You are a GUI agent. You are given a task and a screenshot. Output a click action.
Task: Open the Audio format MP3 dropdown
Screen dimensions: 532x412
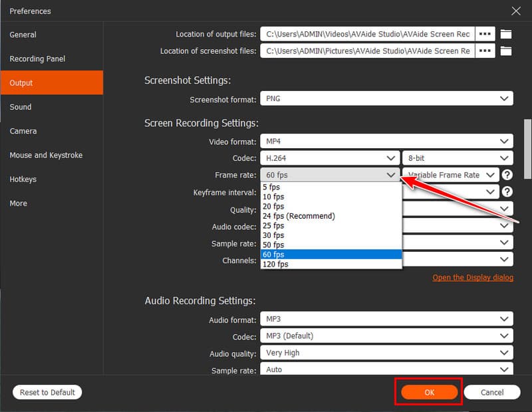386,320
